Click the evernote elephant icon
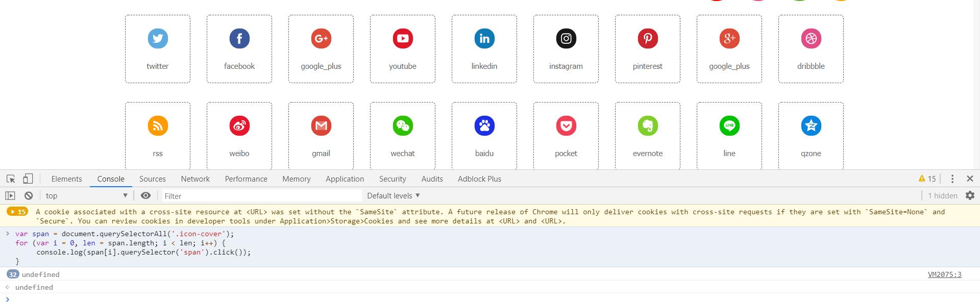 point(648,125)
